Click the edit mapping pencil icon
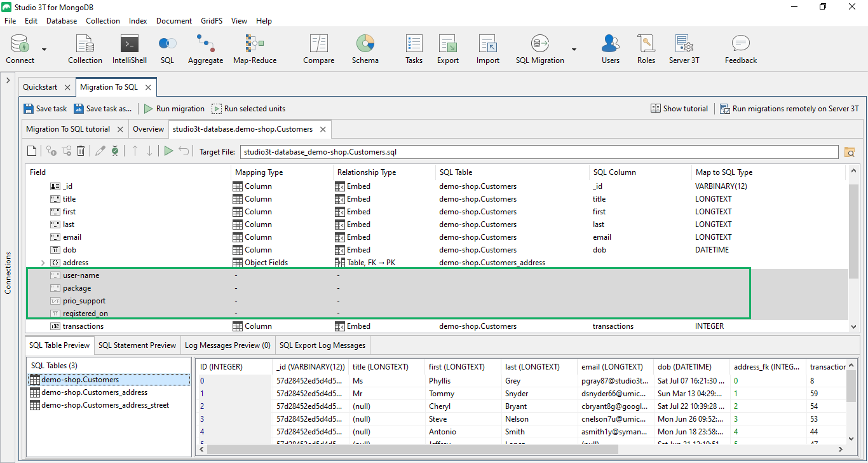This screenshot has width=868, height=463. pyautogui.click(x=102, y=151)
